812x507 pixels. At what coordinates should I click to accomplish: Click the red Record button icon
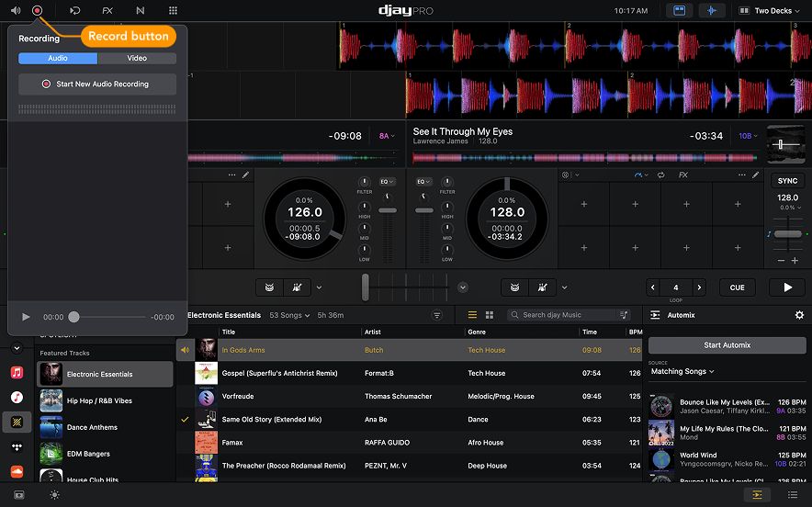click(x=37, y=10)
